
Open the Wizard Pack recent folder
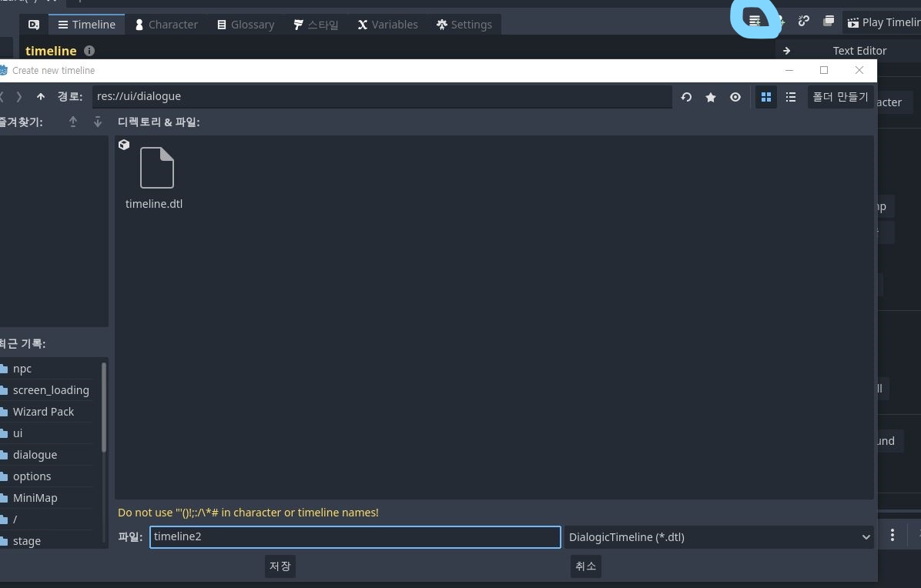point(43,411)
